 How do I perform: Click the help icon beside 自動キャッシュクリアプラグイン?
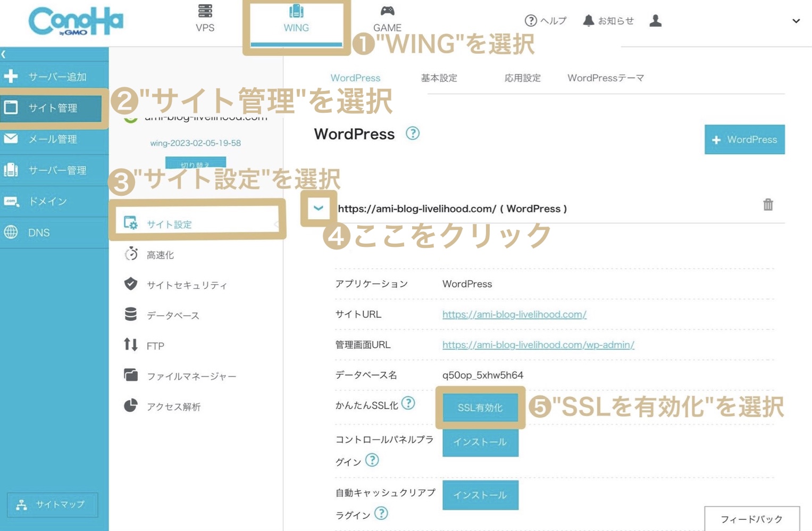pos(381,513)
